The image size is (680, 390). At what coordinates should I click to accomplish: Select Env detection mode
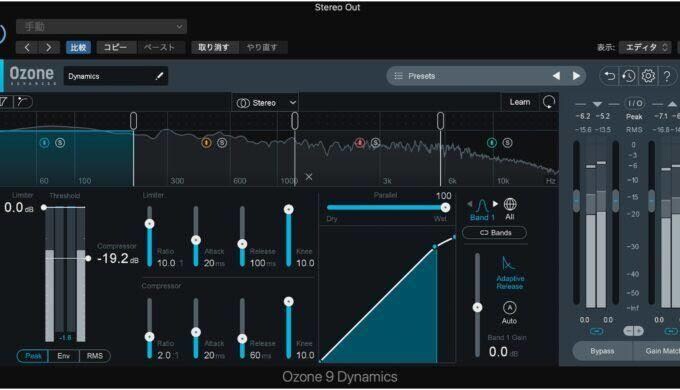[x=63, y=356]
